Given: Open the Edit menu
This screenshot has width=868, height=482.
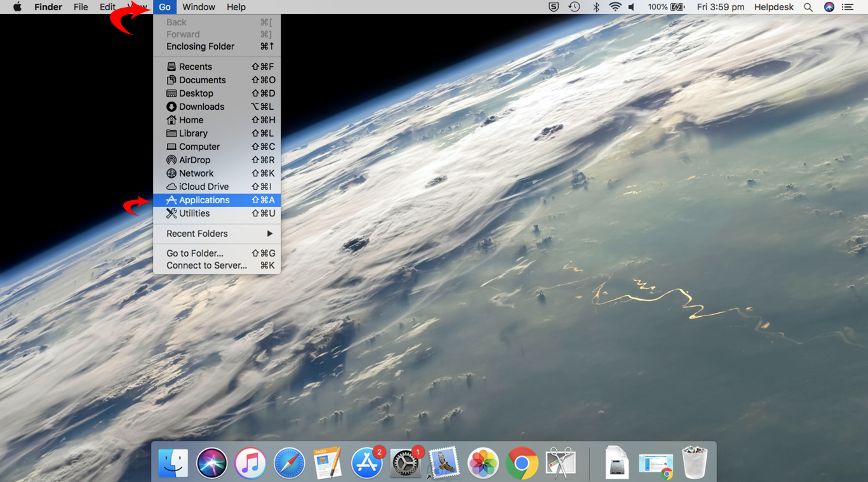Looking at the screenshot, I should click(107, 7).
